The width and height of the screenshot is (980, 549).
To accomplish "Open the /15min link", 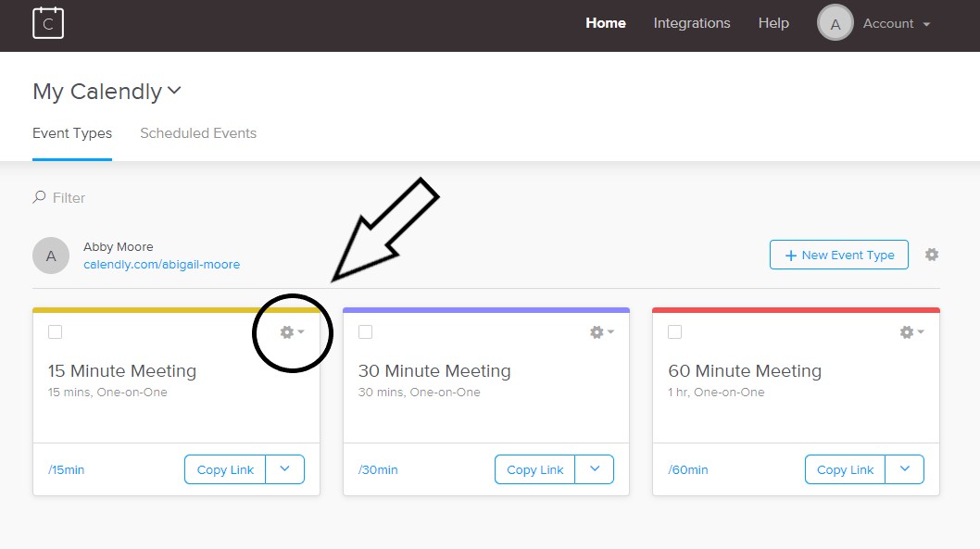I will (67, 469).
